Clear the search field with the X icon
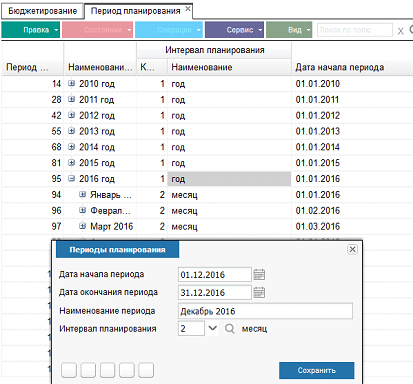 tap(400, 31)
